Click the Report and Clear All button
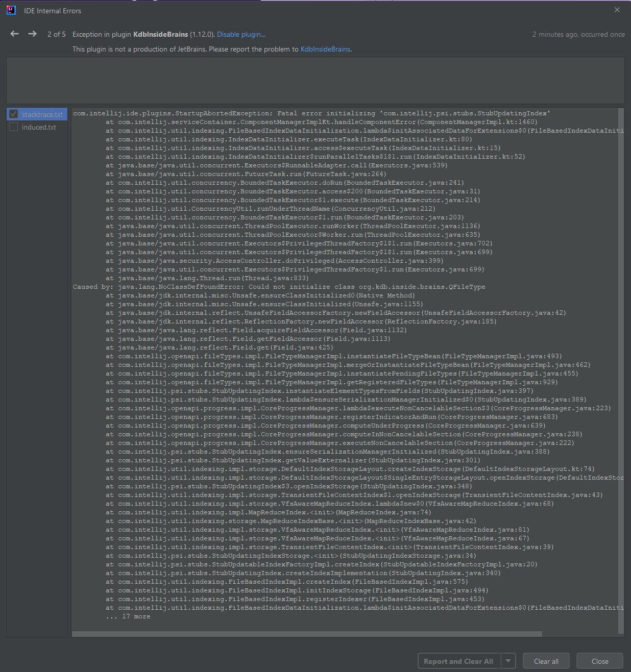631x672 pixels. pos(459,661)
